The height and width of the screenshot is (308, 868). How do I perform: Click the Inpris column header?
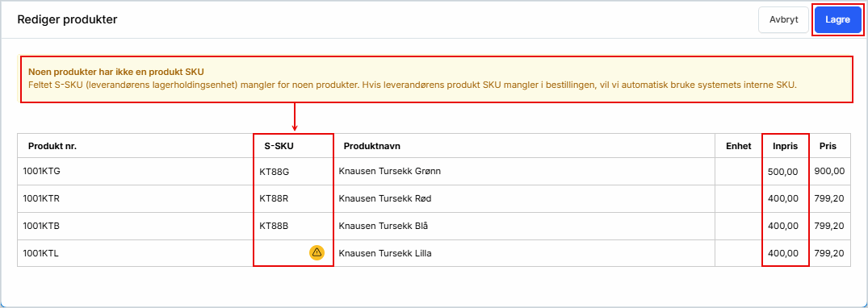786,146
